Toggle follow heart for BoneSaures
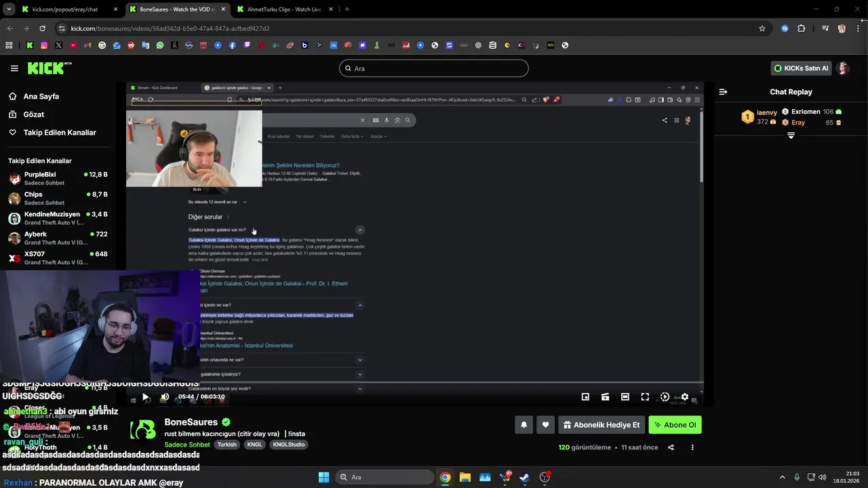 tap(545, 425)
